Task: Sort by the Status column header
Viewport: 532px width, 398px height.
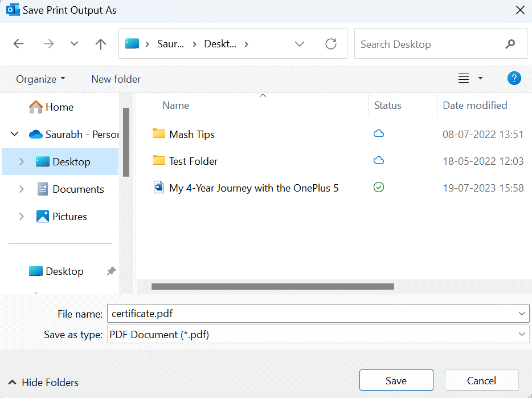Action: (x=387, y=105)
